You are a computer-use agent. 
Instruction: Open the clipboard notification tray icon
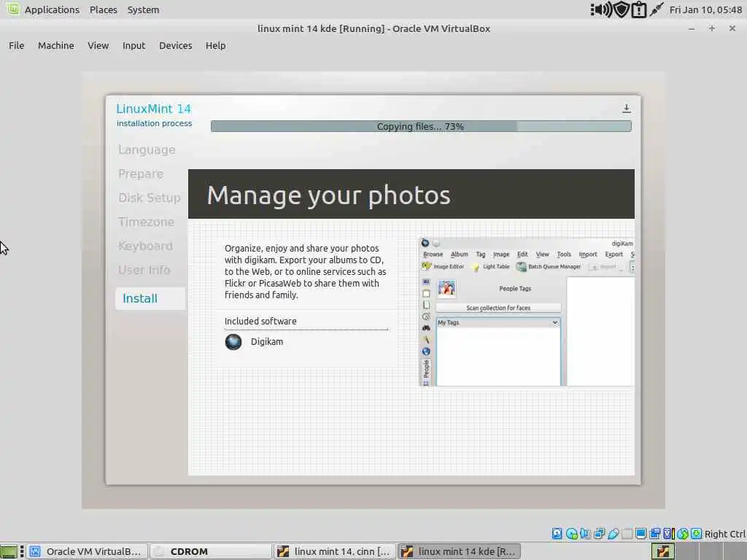(x=638, y=9)
